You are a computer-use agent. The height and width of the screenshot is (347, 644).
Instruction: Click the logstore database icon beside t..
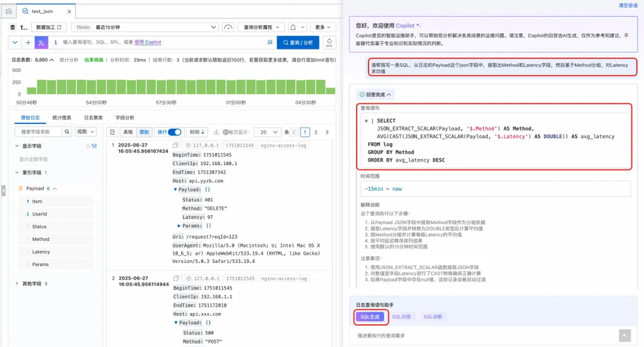[12, 27]
